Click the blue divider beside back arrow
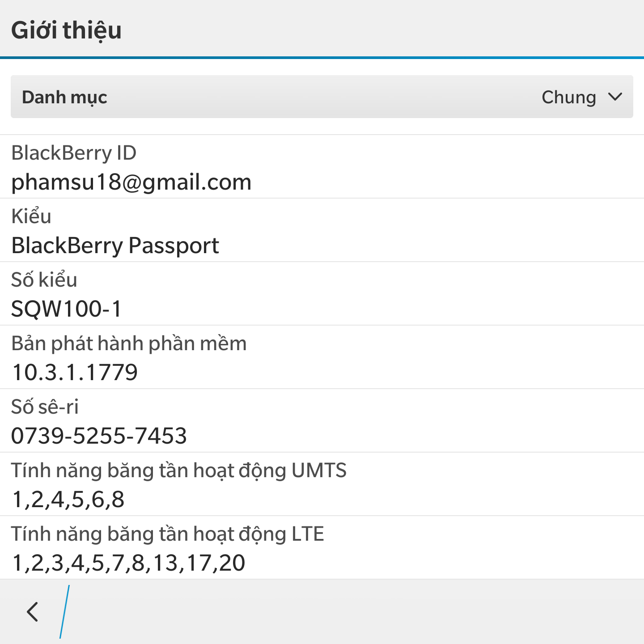This screenshot has width=644, height=644. [65, 611]
